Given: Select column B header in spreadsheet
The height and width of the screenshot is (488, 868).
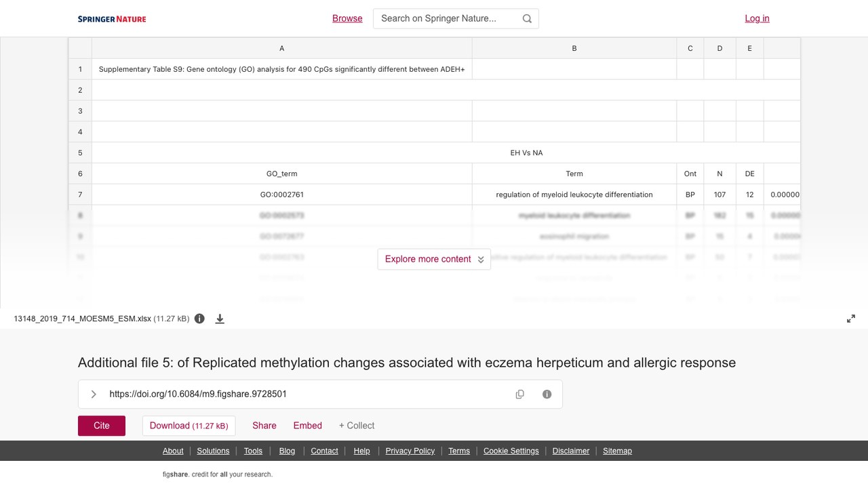Looking at the screenshot, I should click(x=574, y=48).
